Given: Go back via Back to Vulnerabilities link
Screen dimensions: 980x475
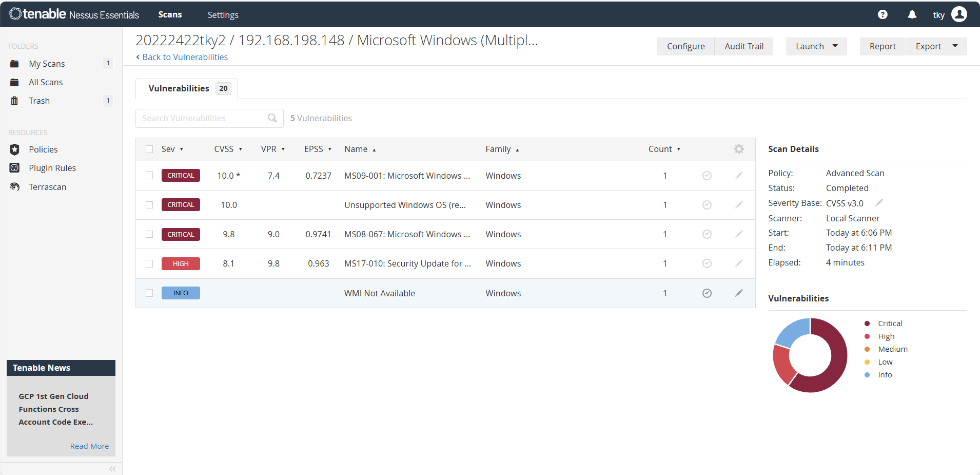Looking at the screenshot, I should 182,57.
